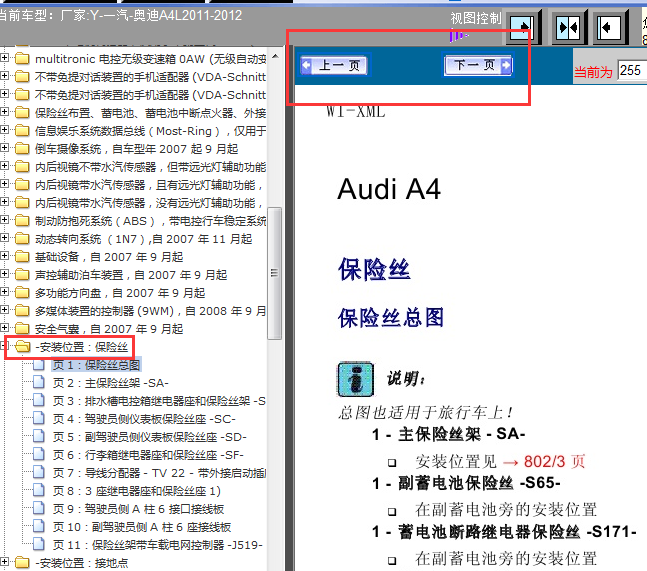Select folder icon of 多功能方向盘
Viewport: 647px width, 571px height.
click(x=22, y=293)
